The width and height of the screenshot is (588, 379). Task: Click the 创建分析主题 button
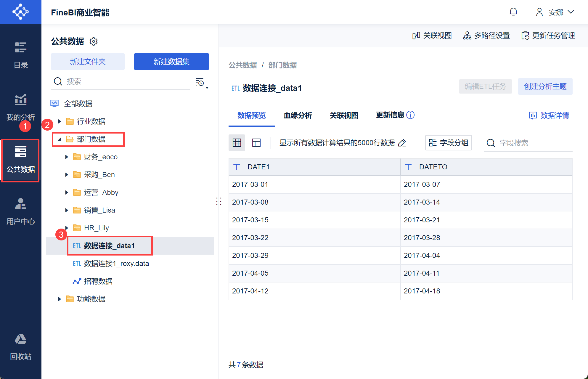tap(545, 86)
